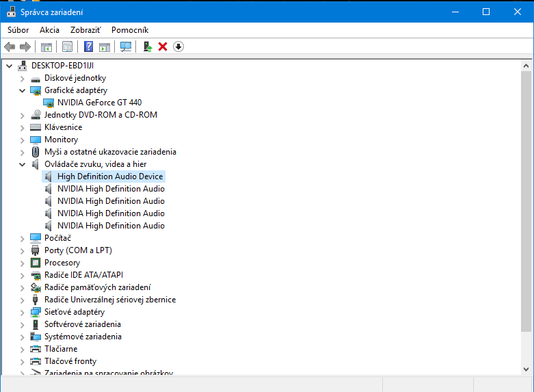Open Help via the blue question mark icon
This screenshot has height=392, width=534.
[x=88, y=47]
